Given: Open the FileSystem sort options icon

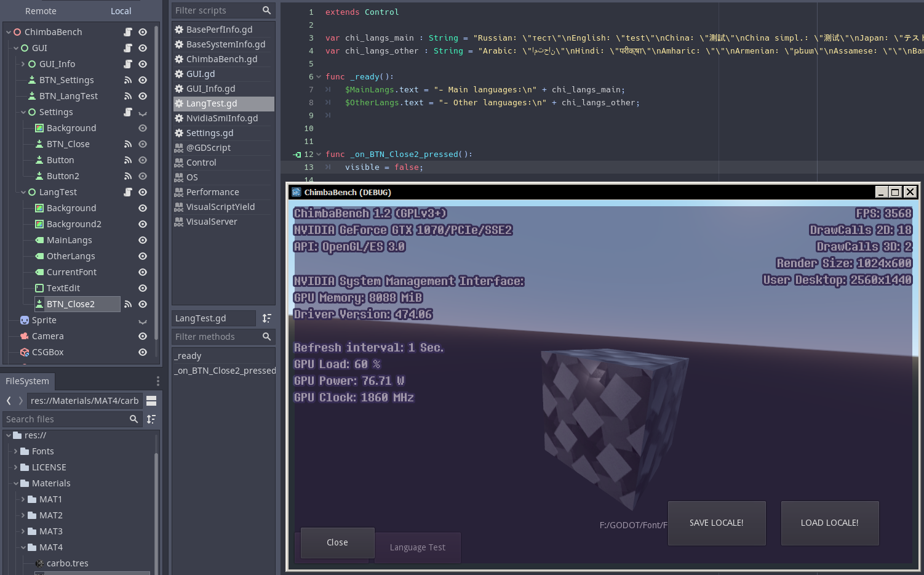Looking at the screenshot, I should (151, 419).
